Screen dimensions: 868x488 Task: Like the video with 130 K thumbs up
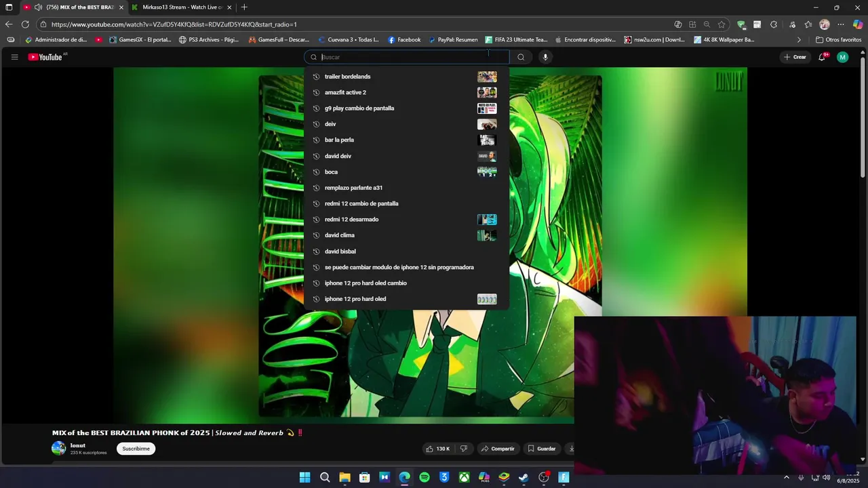pos(437,449)
